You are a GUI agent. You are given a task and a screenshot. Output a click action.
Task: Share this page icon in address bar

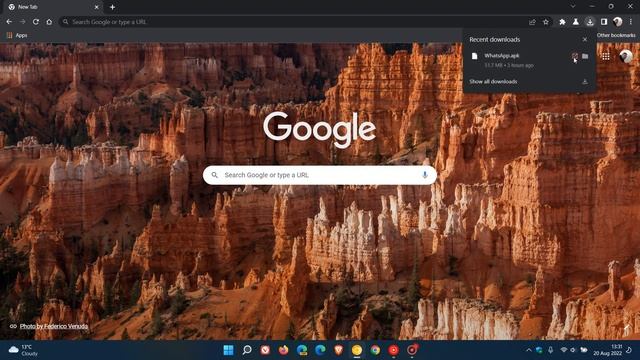click(x=532, y=22)
